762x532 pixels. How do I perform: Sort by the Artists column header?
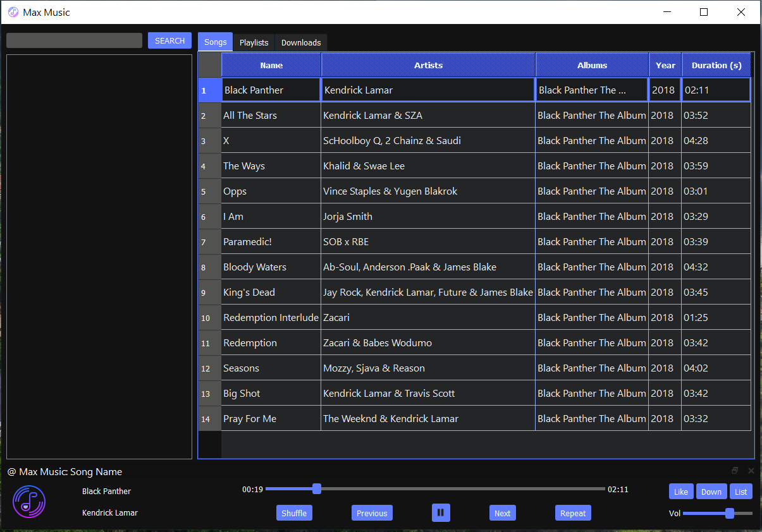(428, 65)
